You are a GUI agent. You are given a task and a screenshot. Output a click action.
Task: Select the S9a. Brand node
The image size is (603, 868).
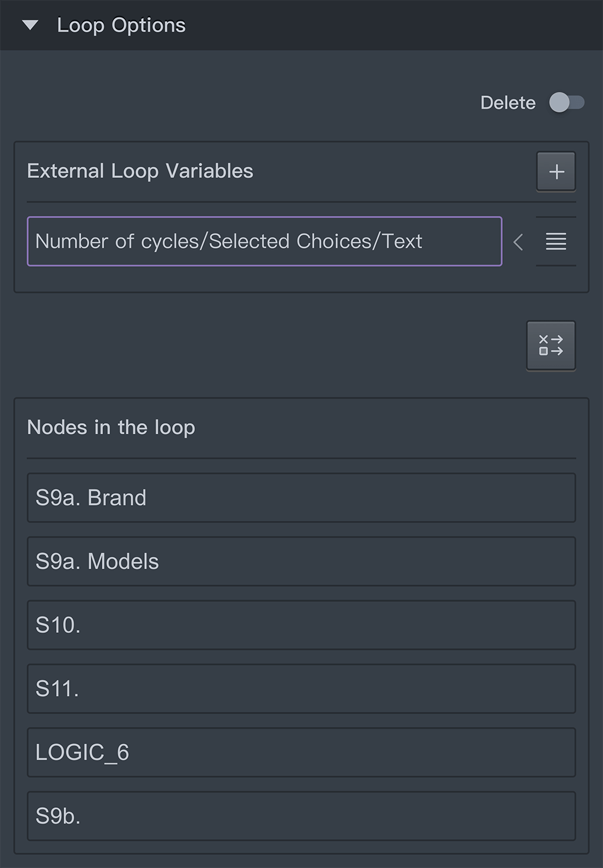coord(301,498)
